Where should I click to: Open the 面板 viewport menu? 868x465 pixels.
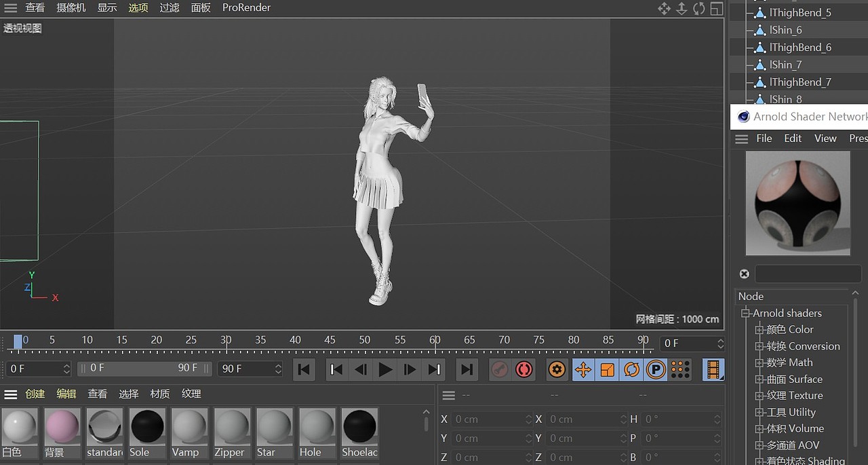201,7
